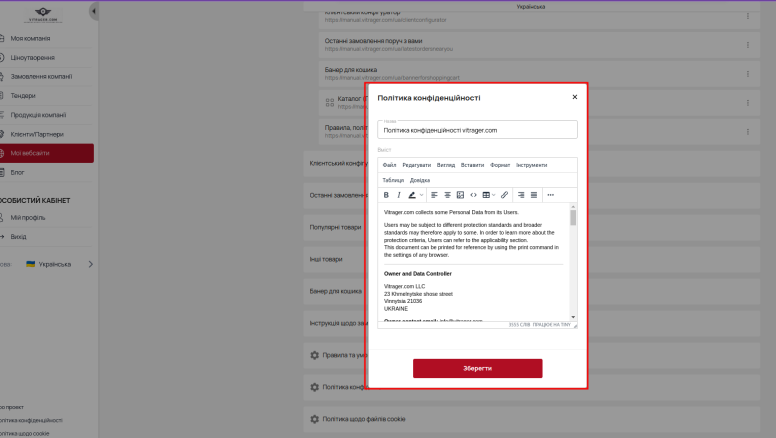Align text left in the editor
Viewport: 776px width, 438px height.
pyautogui.click(x=434, y=195)
